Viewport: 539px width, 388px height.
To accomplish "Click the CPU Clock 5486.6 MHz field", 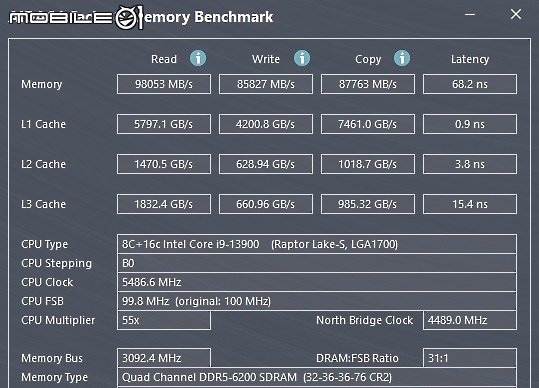I will point(317,282).
